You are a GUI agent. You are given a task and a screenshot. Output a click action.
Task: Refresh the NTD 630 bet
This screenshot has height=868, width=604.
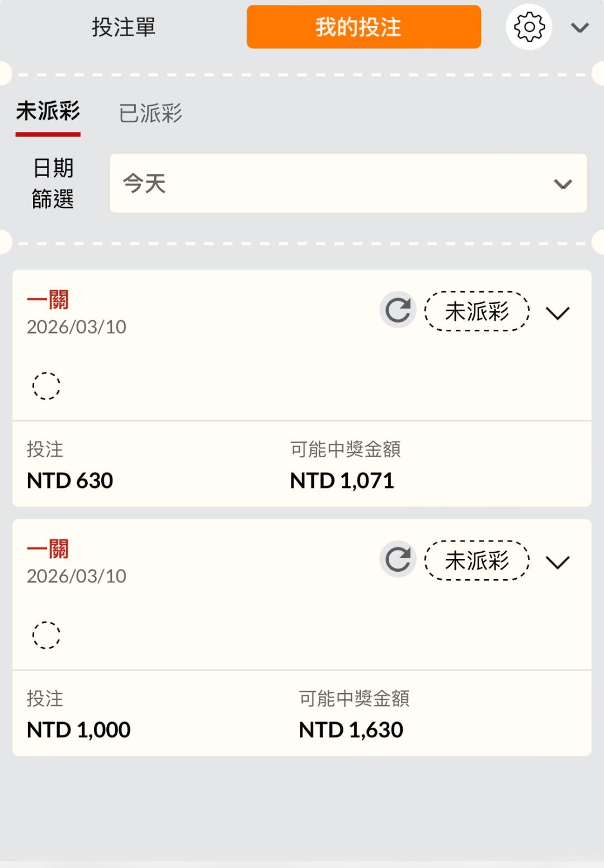(398, 310)
